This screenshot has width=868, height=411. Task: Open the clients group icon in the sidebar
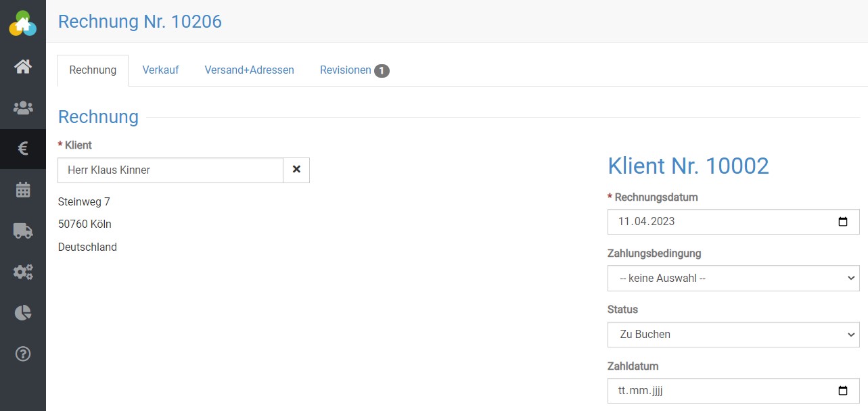pyautogui.click(x=23, y=107)
